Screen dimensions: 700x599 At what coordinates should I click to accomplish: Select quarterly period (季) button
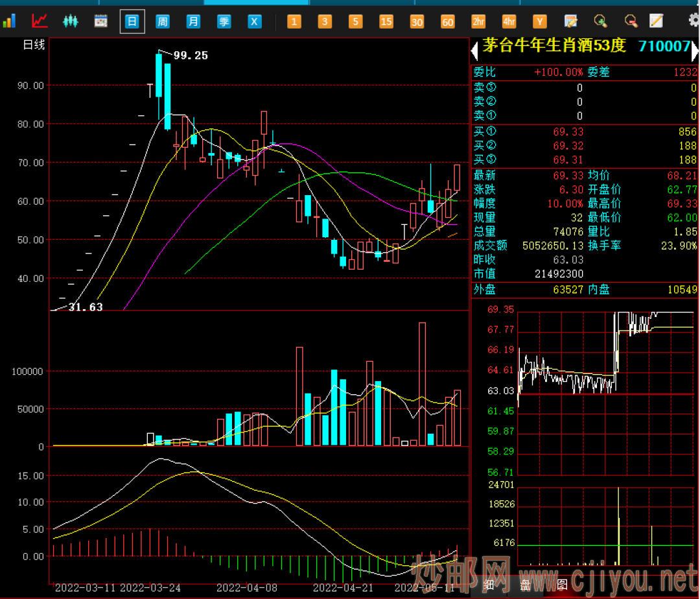pyautogui.click(x=224, y=21)
